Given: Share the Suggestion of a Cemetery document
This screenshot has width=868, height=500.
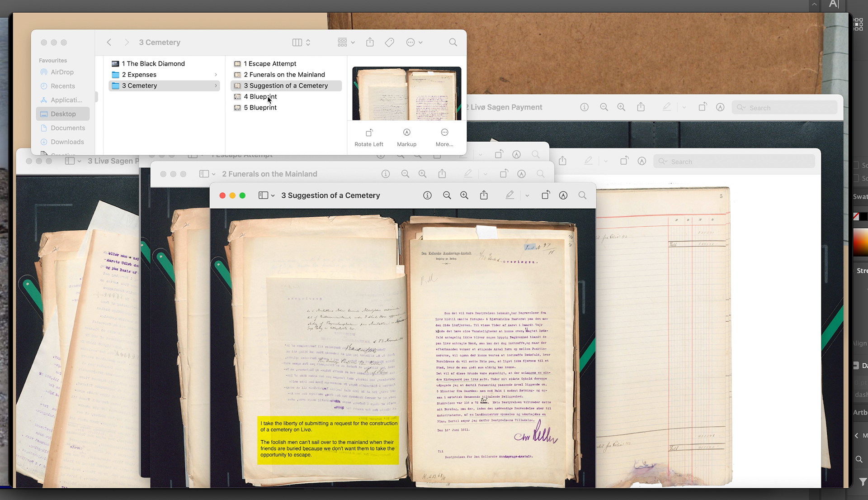Looking at the screenshot, I should tap(484, 195).
